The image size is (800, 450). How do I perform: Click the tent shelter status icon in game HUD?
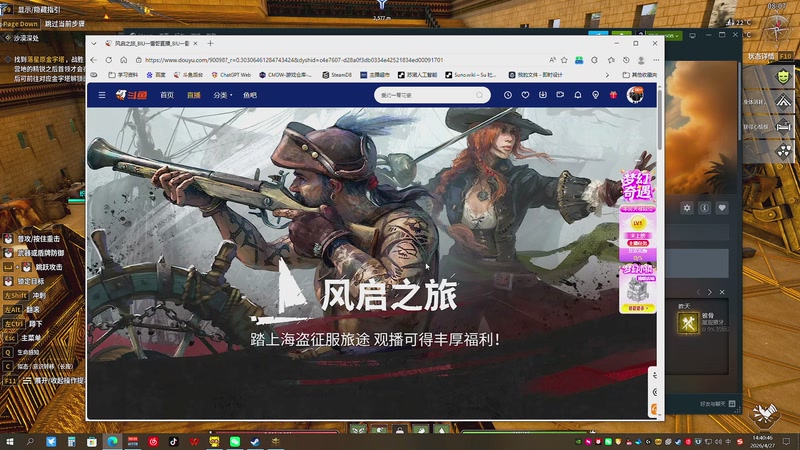pyautogui.click(x=784, y=101)
